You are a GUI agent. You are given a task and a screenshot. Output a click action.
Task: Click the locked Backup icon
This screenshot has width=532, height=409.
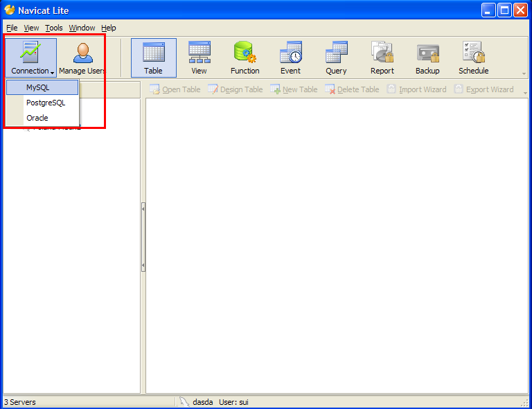tap(427, 58)
